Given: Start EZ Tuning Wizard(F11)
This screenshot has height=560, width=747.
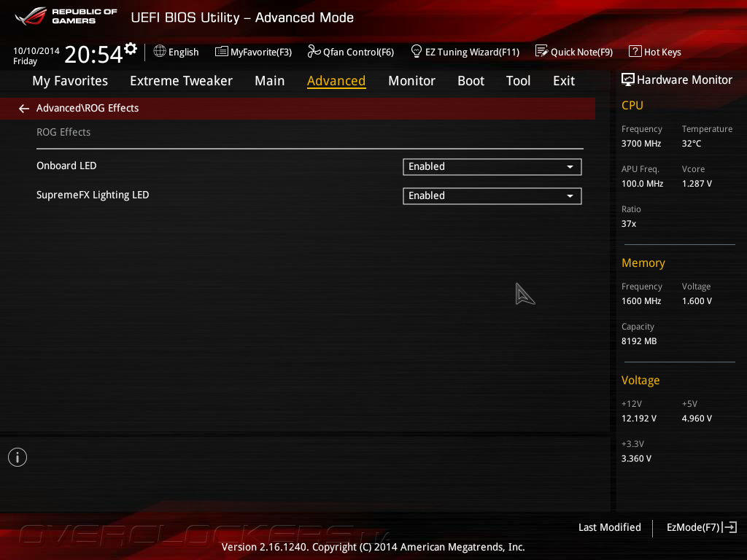Looking at the screenshot, I should (x=465, y=52).
